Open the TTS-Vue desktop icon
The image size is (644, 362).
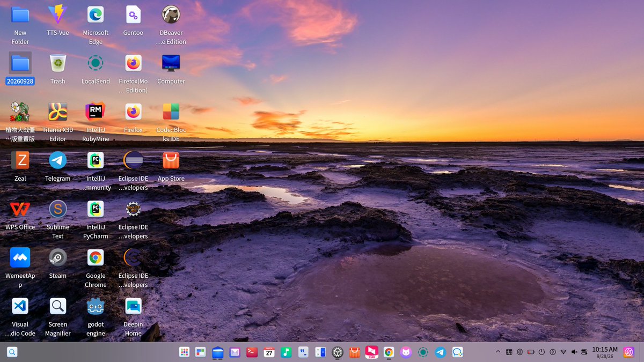57,14
